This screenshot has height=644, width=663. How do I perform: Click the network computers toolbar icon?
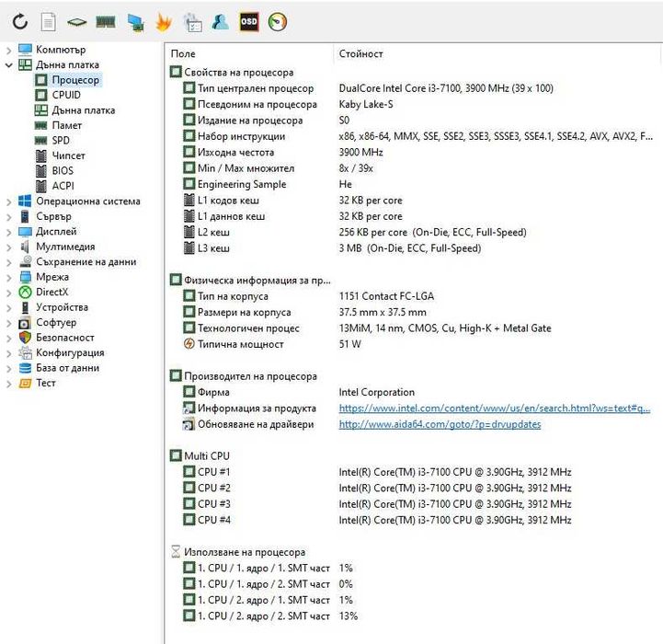click(135, 22)
